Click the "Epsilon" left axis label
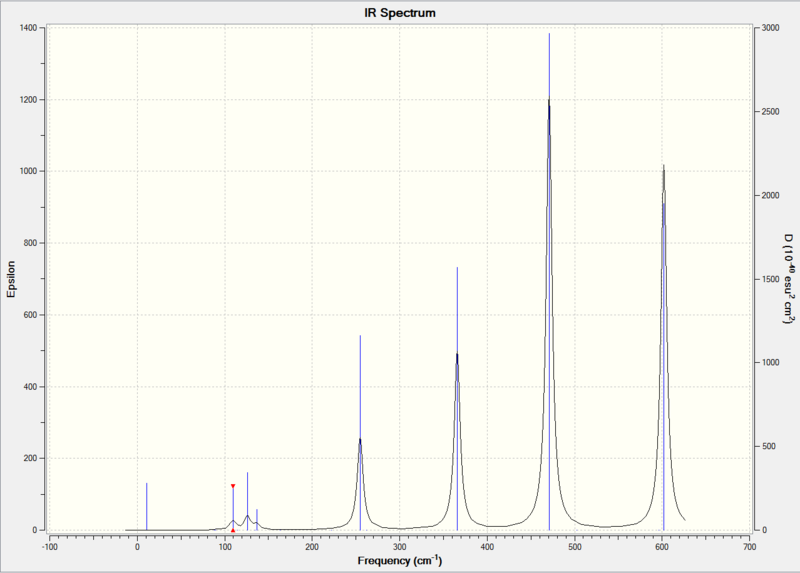Screen dimensions: 800x573 11,279
